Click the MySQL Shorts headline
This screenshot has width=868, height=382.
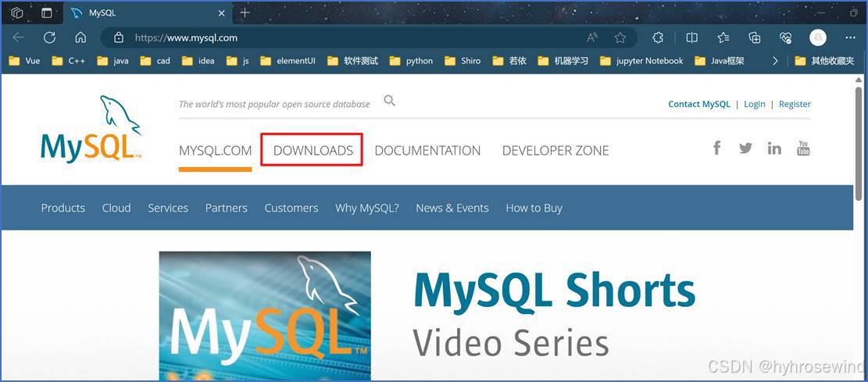pos(554,290)
